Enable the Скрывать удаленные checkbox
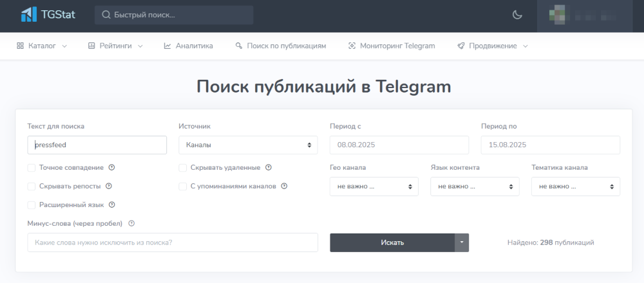644x283 pixels. [x=183, y=167]
